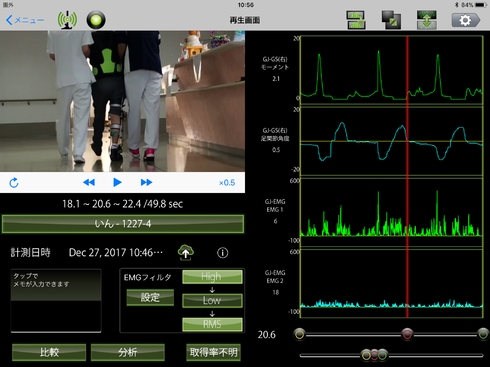
Task: Tap the video preview of walking patient
Action: coord(122,101)
